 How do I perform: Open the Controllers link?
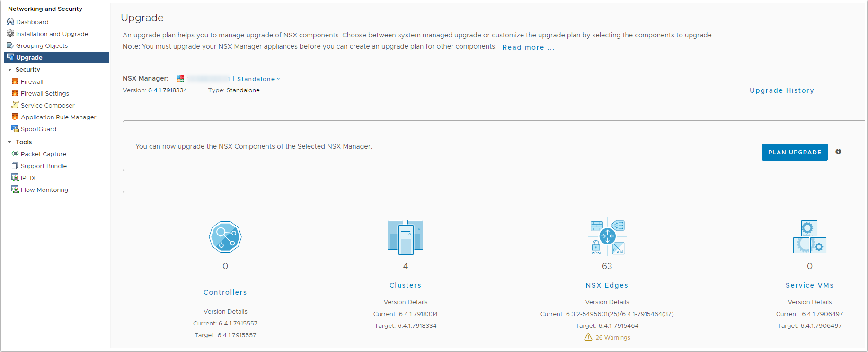tap(225, 292)
